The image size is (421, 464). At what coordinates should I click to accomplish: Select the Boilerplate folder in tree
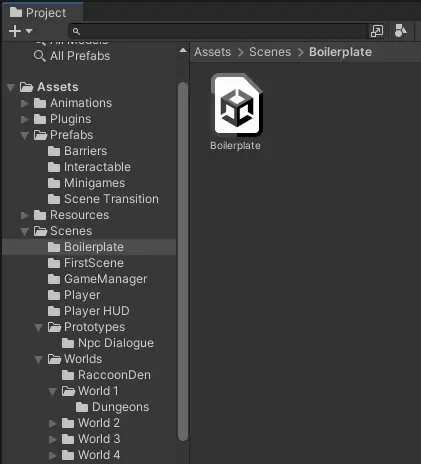point(89,247)
